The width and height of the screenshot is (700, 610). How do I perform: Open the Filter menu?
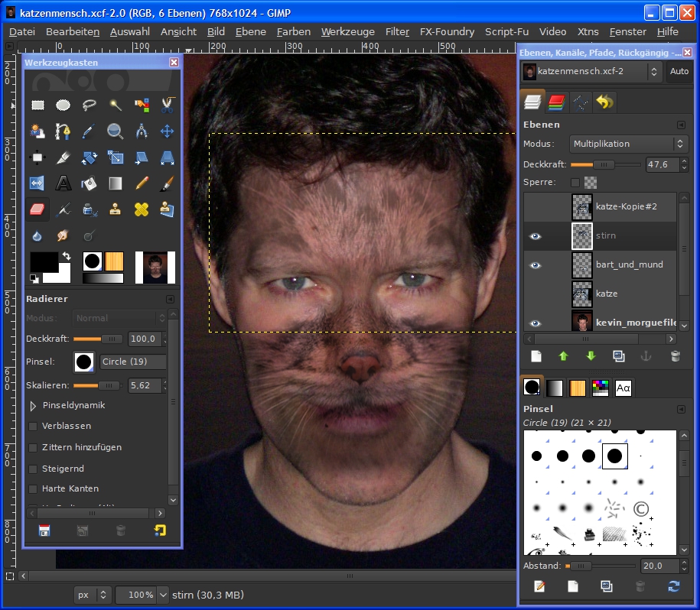point(397,31)
